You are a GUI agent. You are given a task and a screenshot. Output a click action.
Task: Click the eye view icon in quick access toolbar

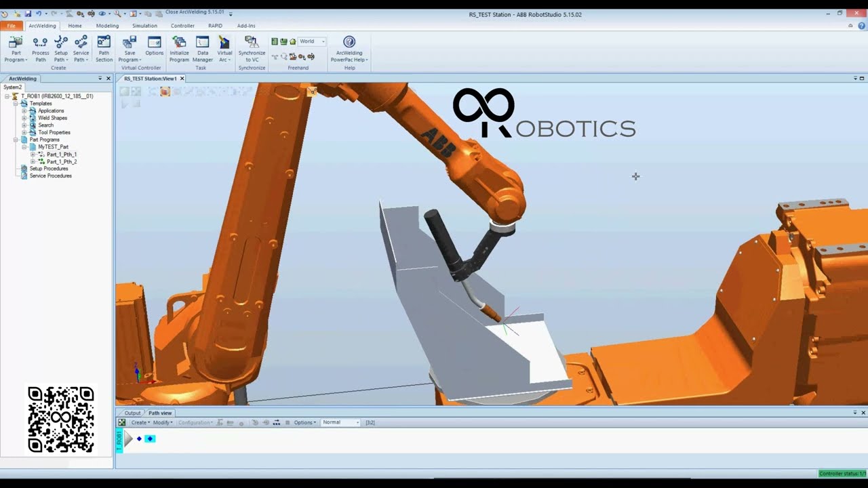click(x=102, y=14)
